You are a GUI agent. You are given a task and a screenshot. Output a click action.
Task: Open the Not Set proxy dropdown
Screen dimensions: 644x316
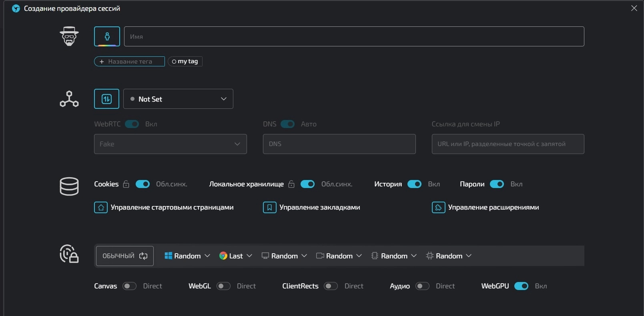click(x=178, y=99)
